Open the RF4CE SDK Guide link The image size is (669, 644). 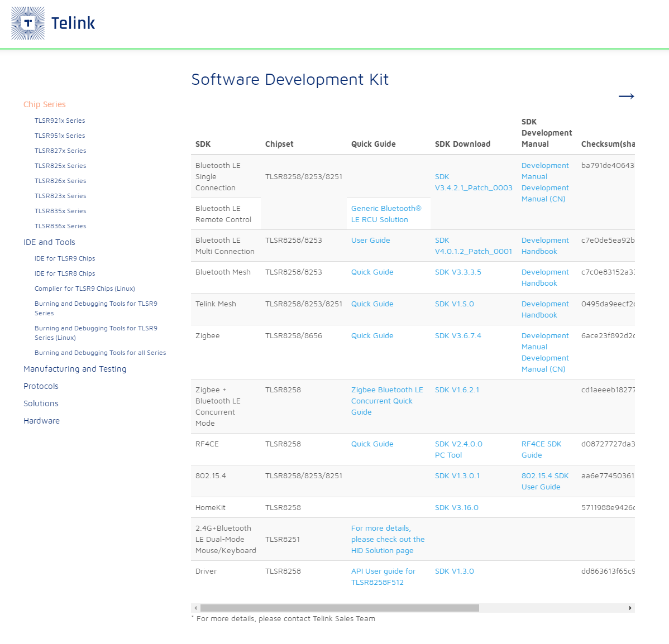point(541,450)
